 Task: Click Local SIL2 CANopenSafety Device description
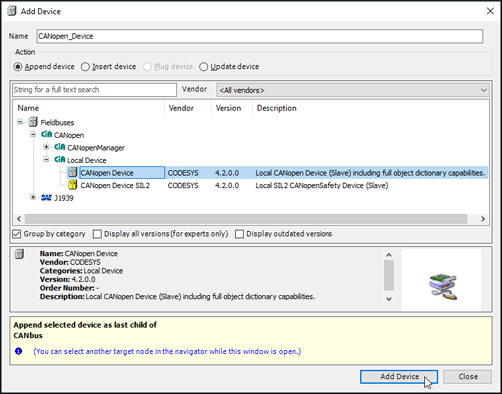point(322,185)
